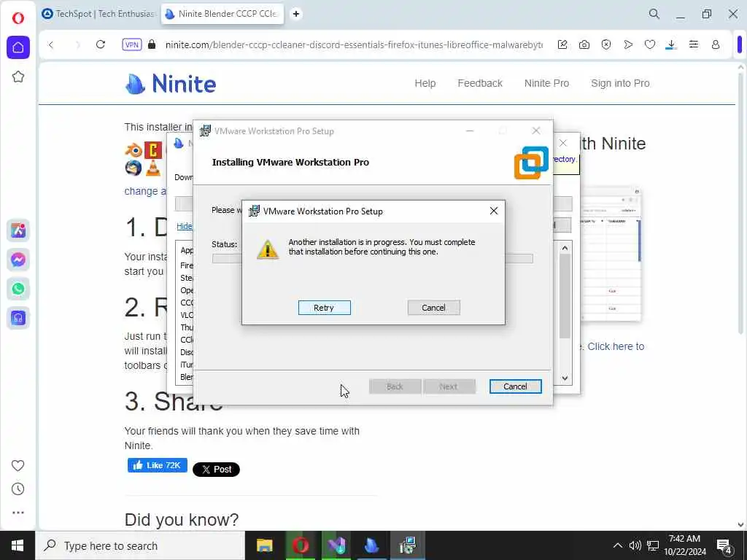Click Retry in the VMware setup dialog
747x560 pixels.
click(324, 308)
